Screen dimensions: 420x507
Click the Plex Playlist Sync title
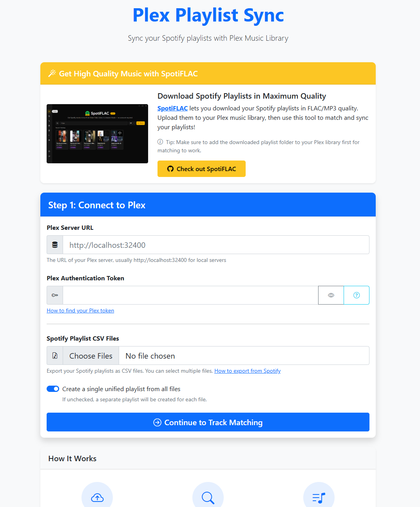[208, 15]
